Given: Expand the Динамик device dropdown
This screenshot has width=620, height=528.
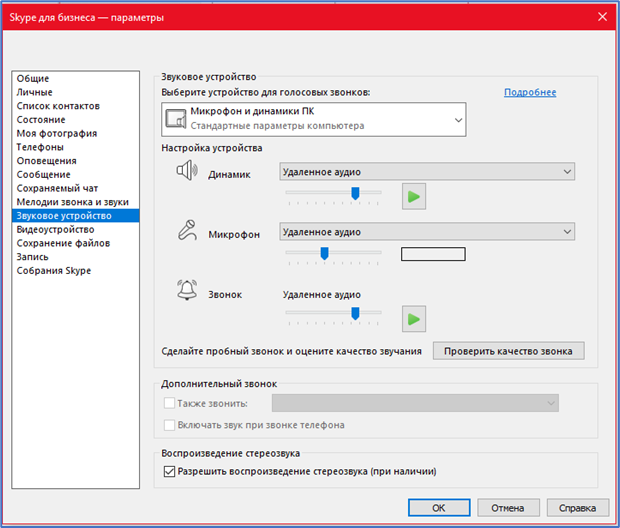Looking at the screenshot, I should tap(427, 172).
